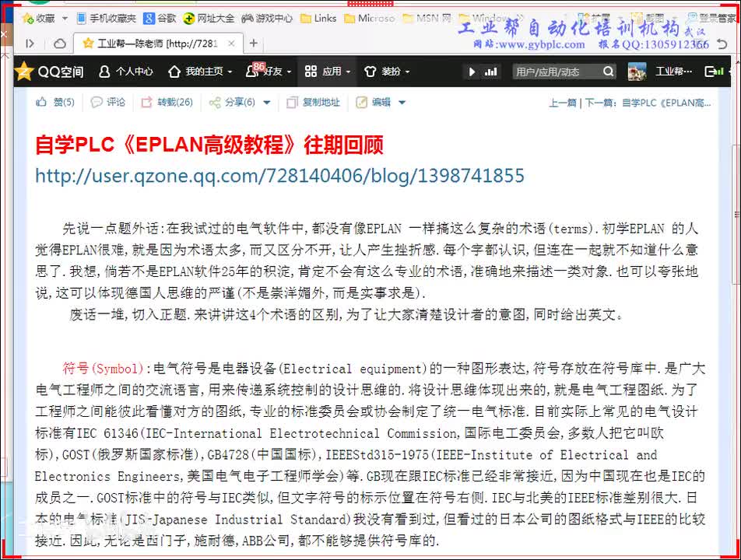
Task: Expand the 好友 dropdown arrow
Action: coord(289,72)
